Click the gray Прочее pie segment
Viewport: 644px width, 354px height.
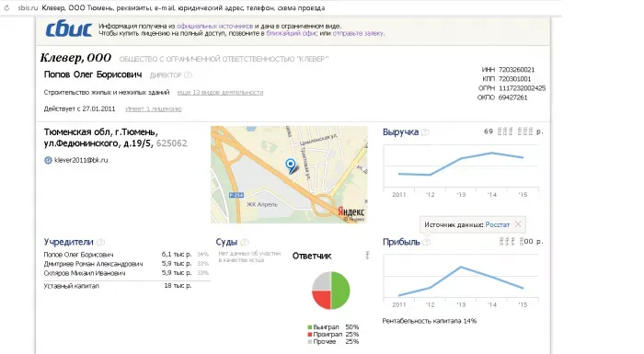(x=322, y=280)
